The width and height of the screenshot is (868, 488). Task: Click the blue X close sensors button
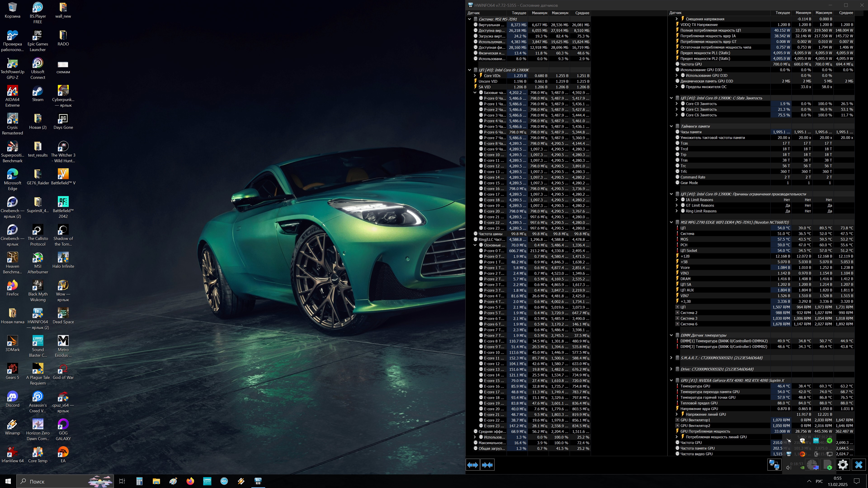click(859, 465)
